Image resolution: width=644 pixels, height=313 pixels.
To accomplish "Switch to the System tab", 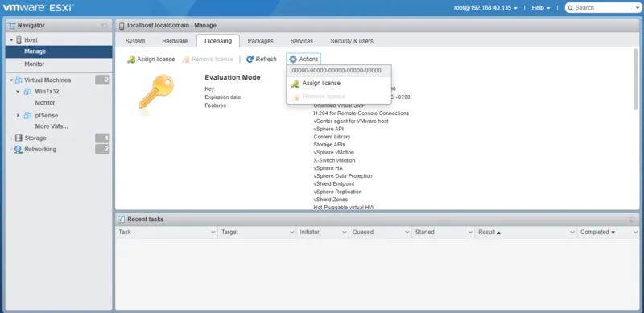I will (135, 41).
